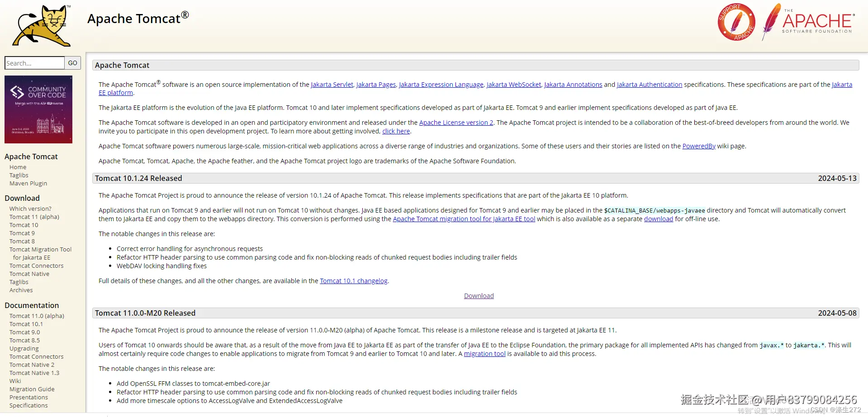Click the 'click here' get involved link
Viewport: 868px width, 417px height.
tap(396, 131)
